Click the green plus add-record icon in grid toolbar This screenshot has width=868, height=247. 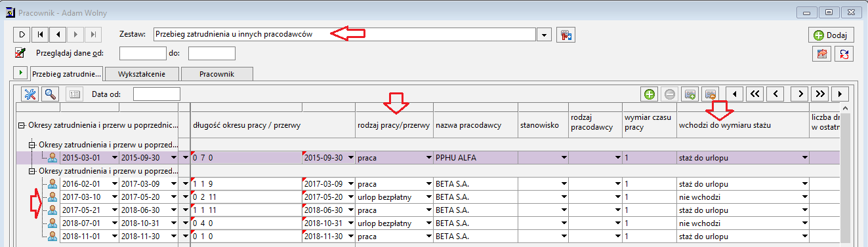[x=650, y=94]
